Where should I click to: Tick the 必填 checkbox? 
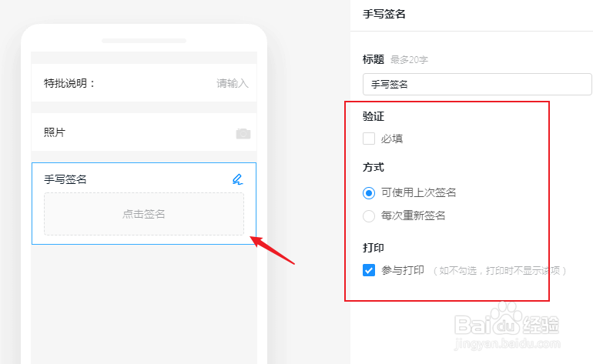tap(369, 139)
